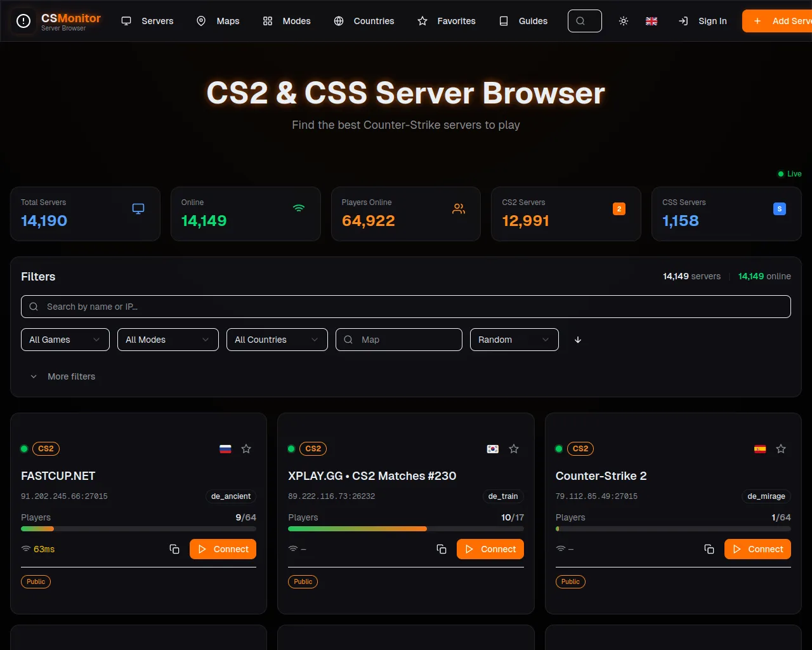Click the IP address 79.112.85.49:27015
The image size is (812, 650).
tap(597, 496)
